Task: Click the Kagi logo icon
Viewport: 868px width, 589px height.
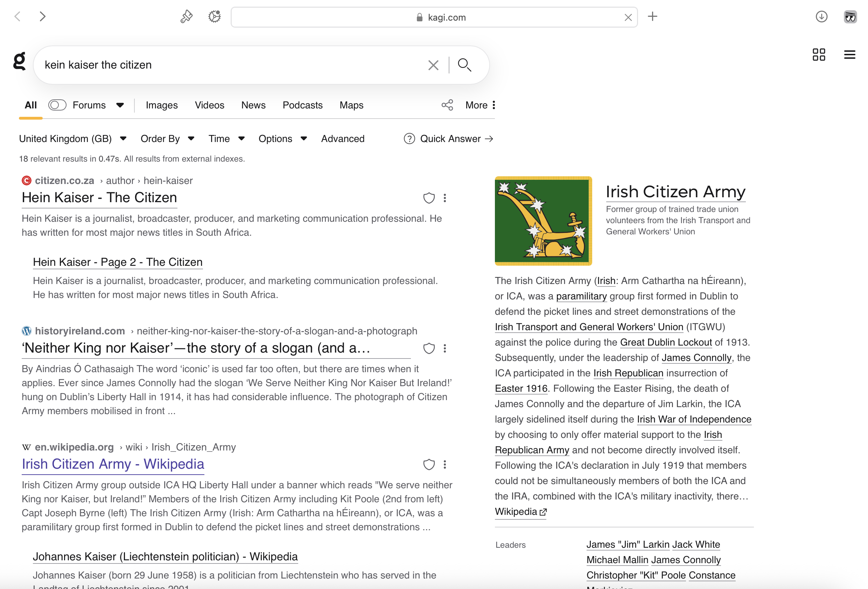Action: coord(19,61)
